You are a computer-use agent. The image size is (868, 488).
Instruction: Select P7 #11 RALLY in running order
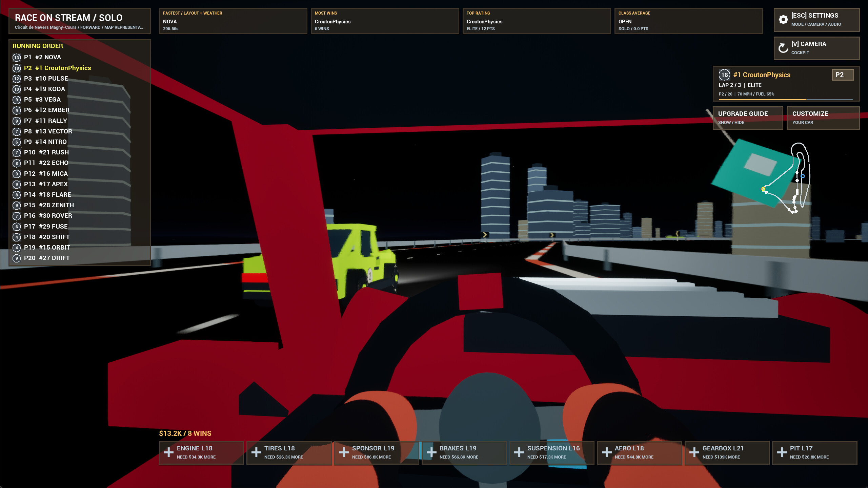pos(79,121)
